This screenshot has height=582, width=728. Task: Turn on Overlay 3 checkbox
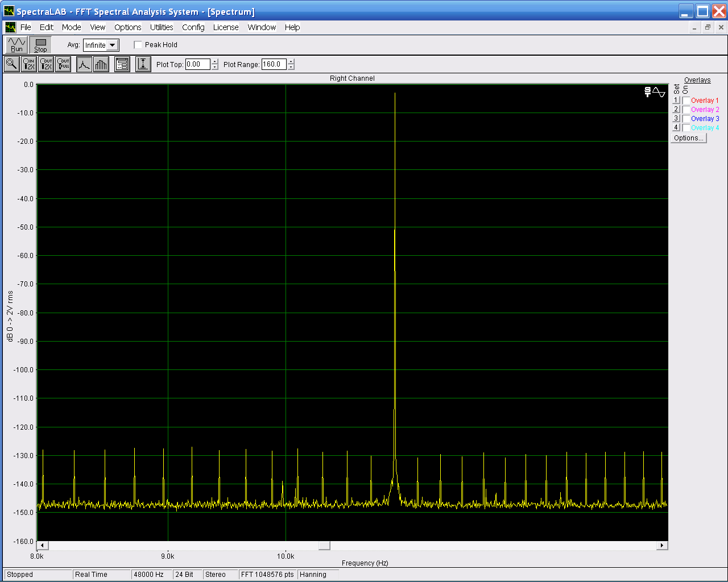coord(686,119)
